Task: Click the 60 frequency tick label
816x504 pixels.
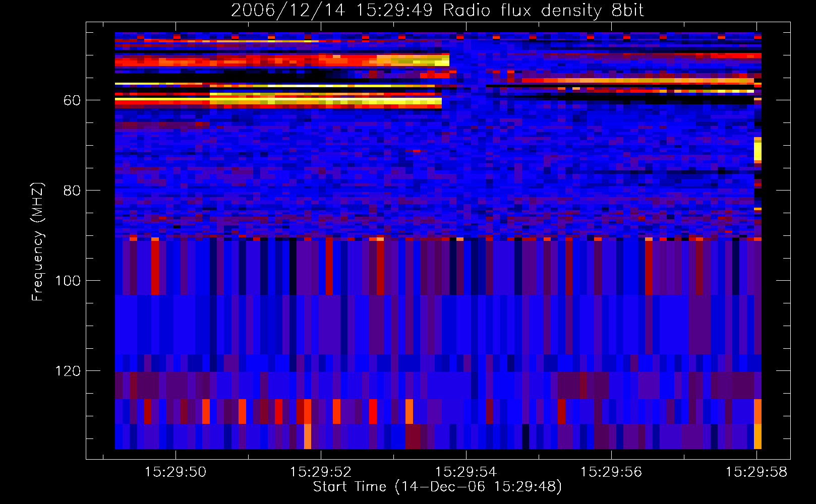Action: (x=72, y=101)
